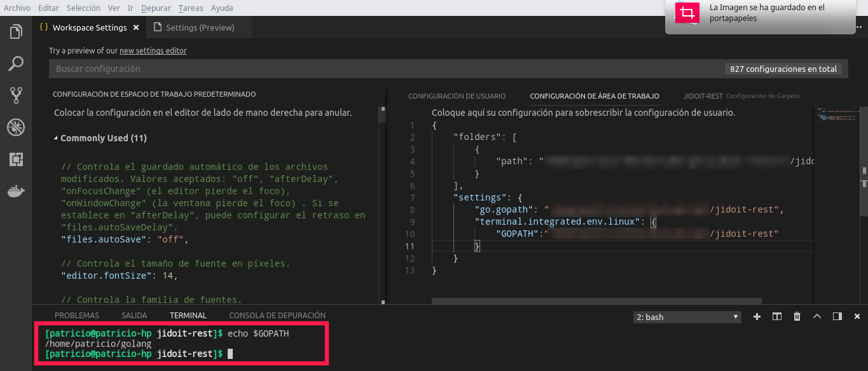Select the Debug icon in the sidebar
Viewport: 868px width, 371px height.
point(16,127)
